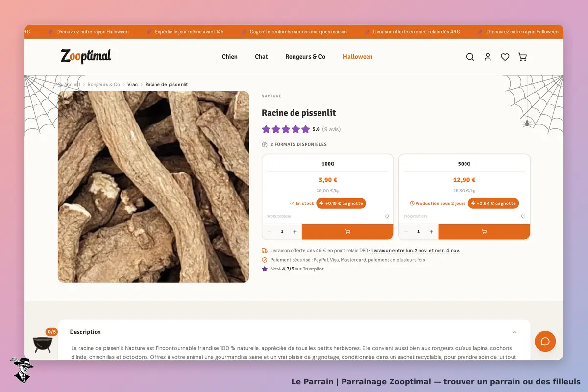Collapse the Description section chevron
The width and height of the screenshot is (588, 392).
[514, 332]
